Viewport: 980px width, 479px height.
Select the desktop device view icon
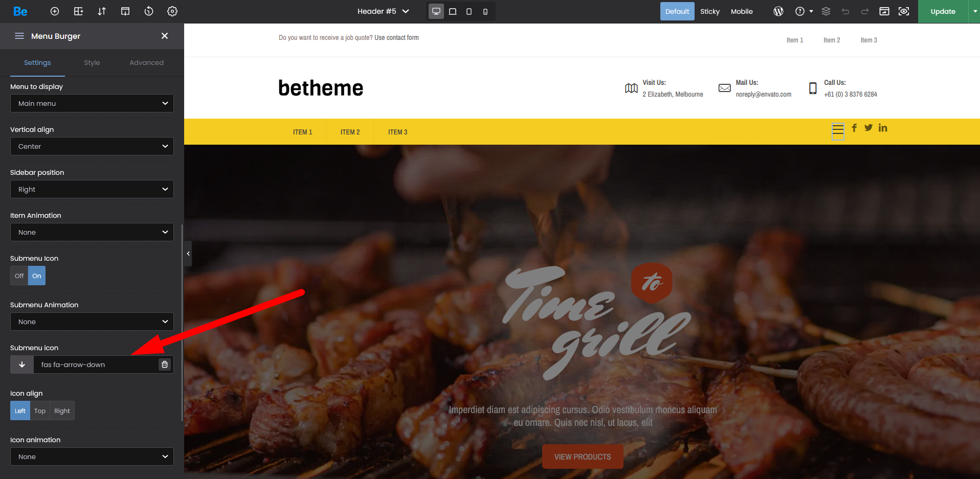pyautogui.click(x=436, y=11)
